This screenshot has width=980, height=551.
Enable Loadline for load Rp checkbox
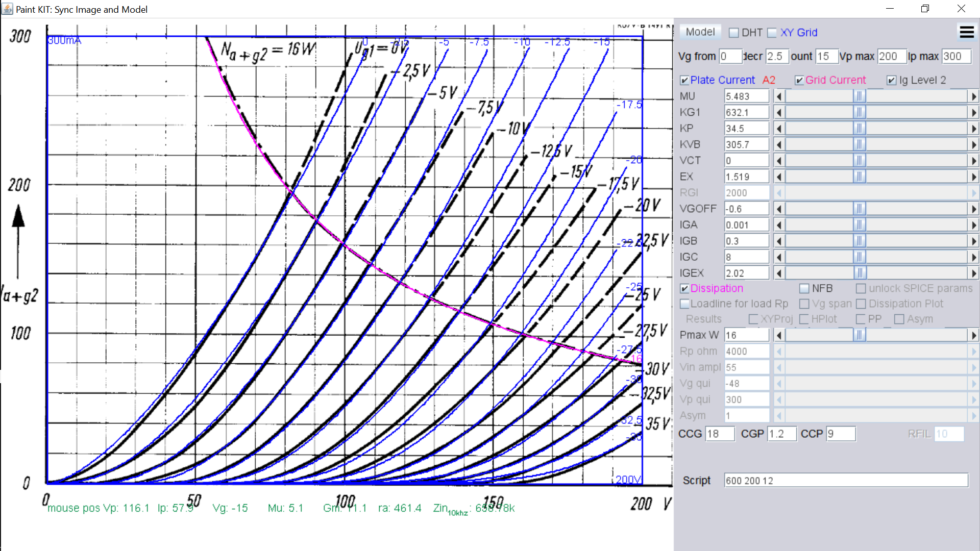685,304
